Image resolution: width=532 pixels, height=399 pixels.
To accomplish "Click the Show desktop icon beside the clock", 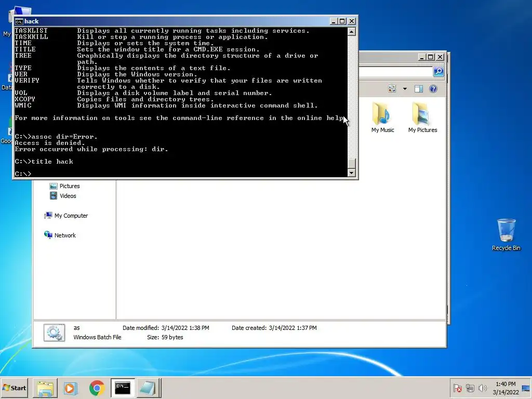I will coord(526,388).
